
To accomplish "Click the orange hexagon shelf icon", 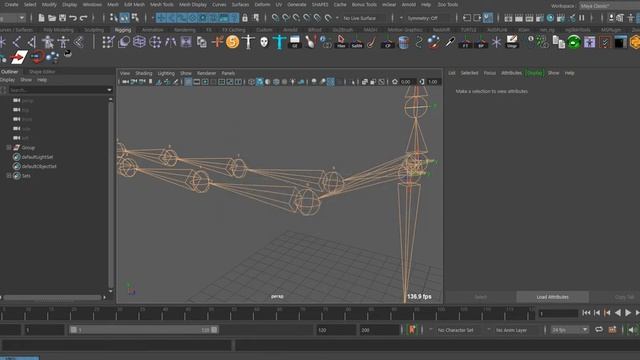I will (x=635, y=42).
